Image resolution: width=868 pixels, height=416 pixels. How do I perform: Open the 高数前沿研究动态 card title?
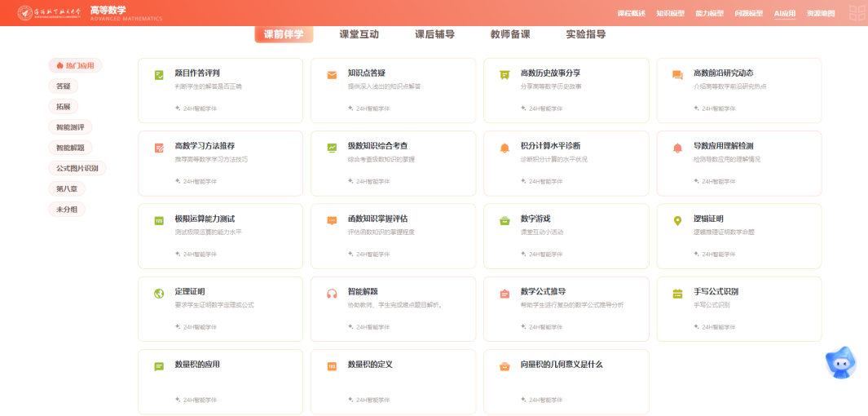click(x=724, y=73)
